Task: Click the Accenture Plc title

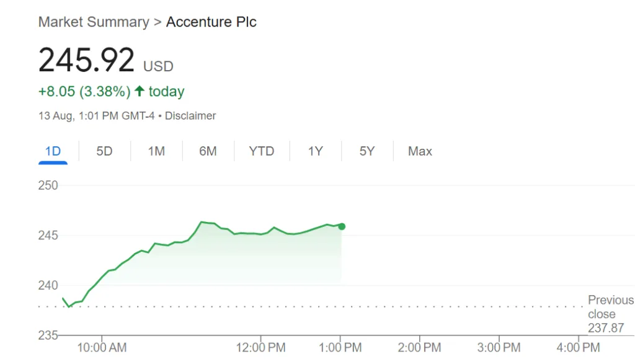Action: [x=211, y=22]
